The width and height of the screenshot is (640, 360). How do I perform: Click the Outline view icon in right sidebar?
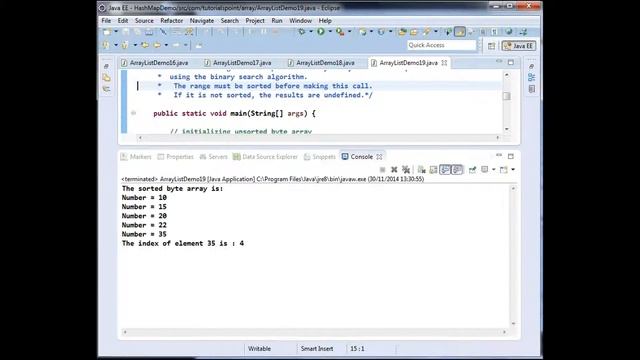tap(531, 77)
